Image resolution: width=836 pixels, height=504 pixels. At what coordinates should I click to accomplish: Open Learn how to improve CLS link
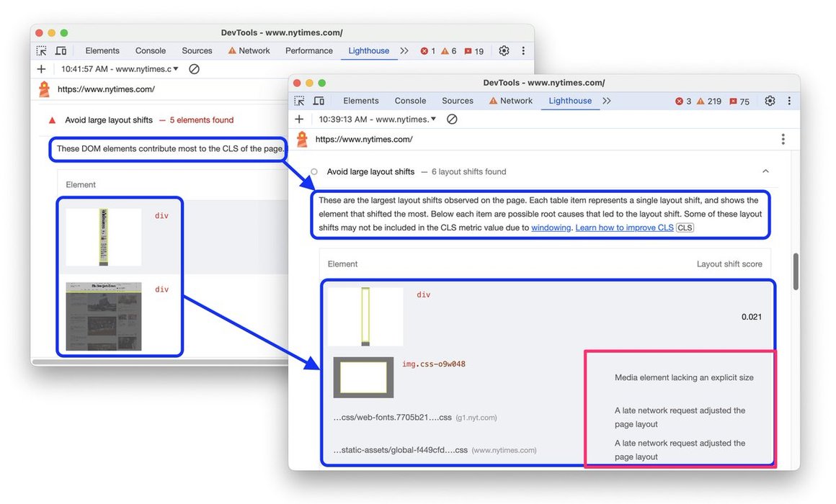tap(624, 228)
